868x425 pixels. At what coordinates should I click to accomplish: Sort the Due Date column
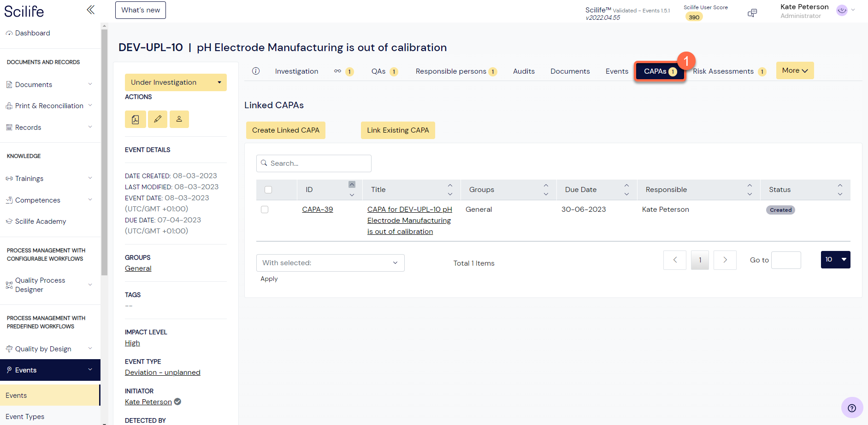(x=626, y=190)
